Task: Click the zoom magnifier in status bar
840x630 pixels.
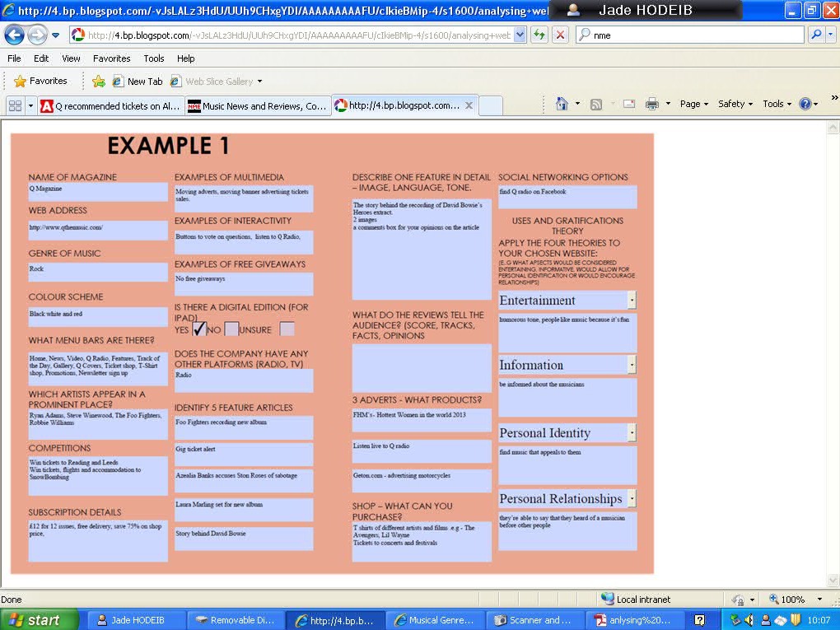Action: coord(773,599)
